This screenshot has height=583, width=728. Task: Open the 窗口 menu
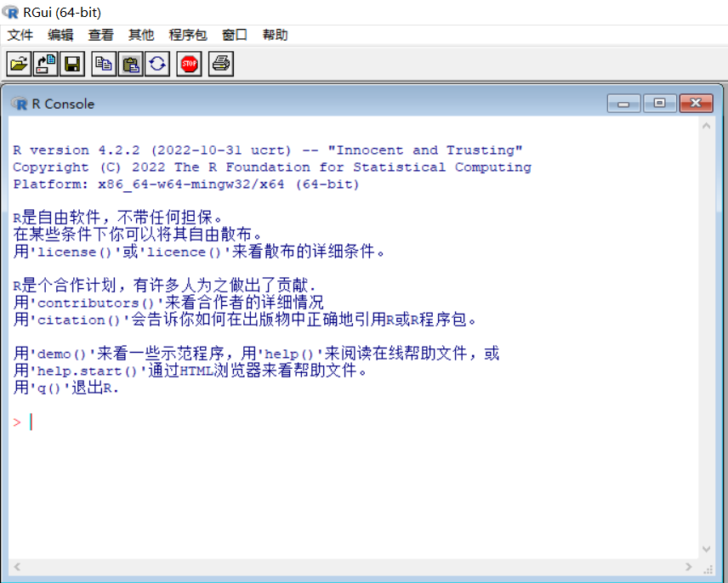coord(235,35)
